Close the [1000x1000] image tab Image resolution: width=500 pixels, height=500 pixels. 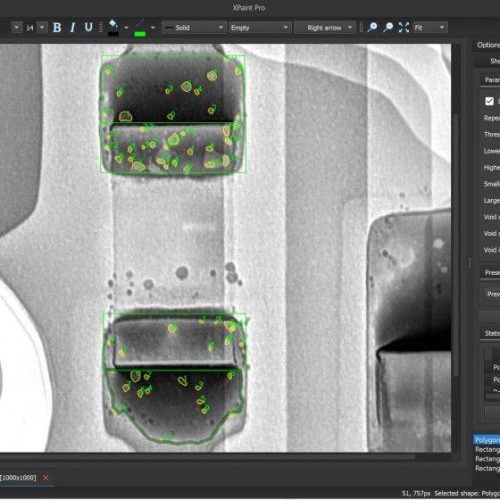coord(46,478)
